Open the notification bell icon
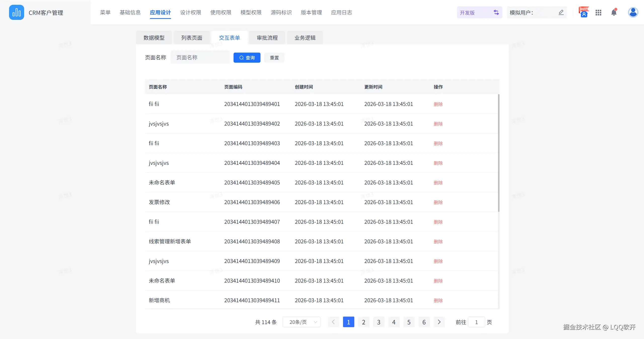The image size is (644, 339). click(x=614, y=13)
